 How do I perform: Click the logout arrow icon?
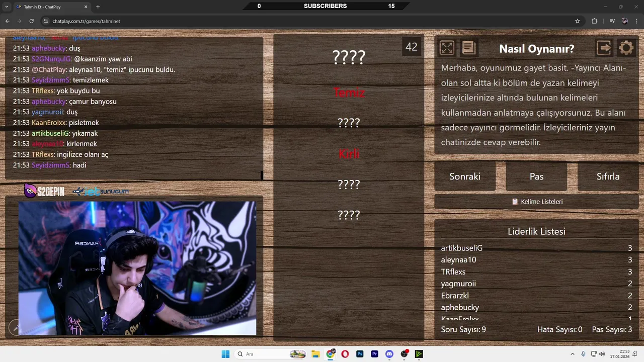tap(604, 48)
